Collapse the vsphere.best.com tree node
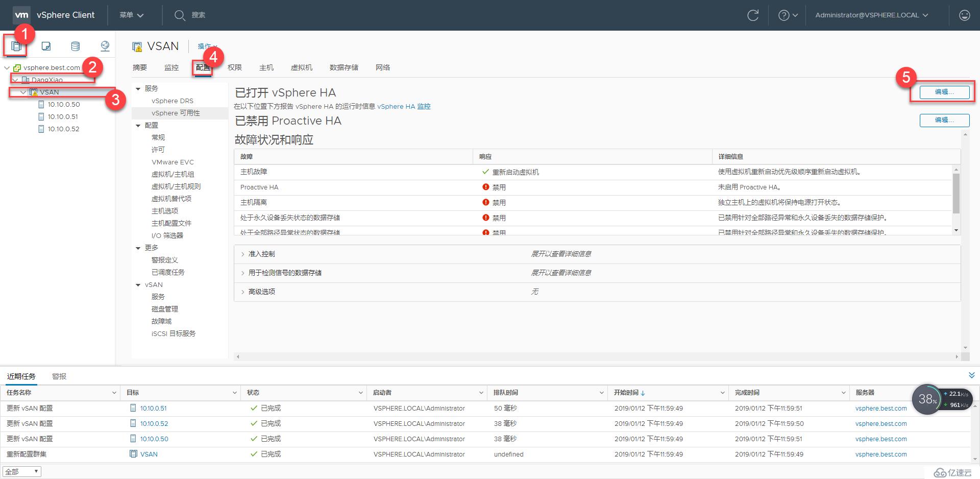The width and height of the screenshot is (980, 479). [x=7, y=67]
